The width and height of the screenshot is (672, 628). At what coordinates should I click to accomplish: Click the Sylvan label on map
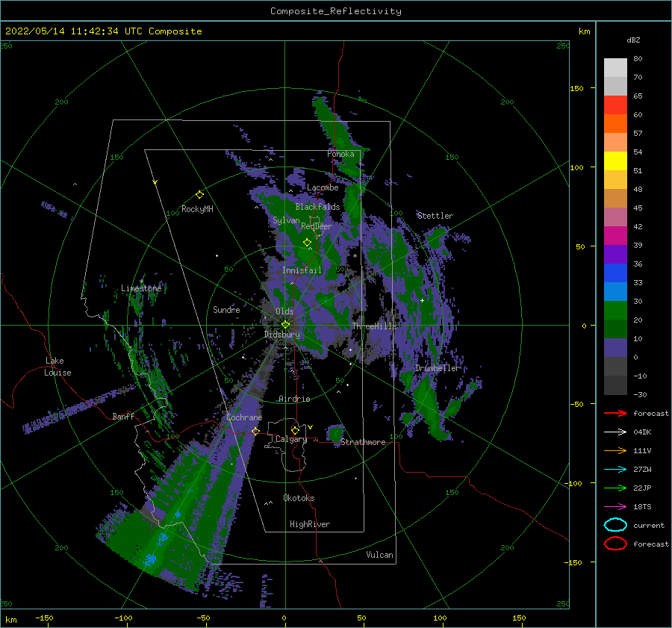click(286, 220)
